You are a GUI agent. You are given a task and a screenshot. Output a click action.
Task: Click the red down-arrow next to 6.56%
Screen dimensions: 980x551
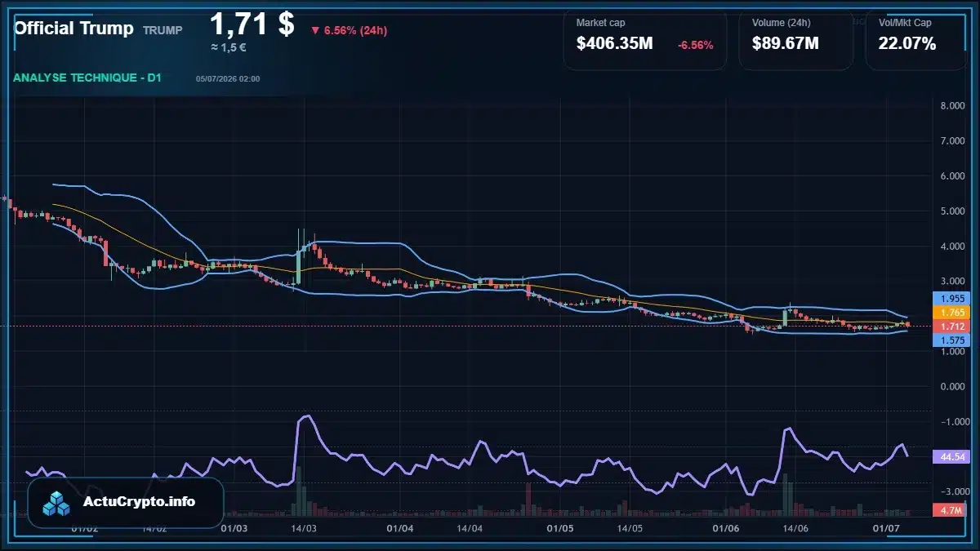click(315, 31)
